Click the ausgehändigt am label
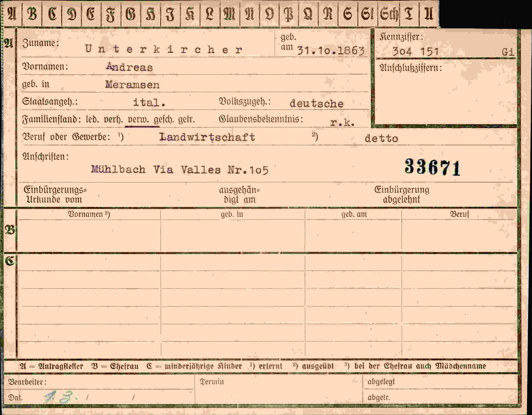The height and width of the screenshot is (415, 532). coord(240,195)
